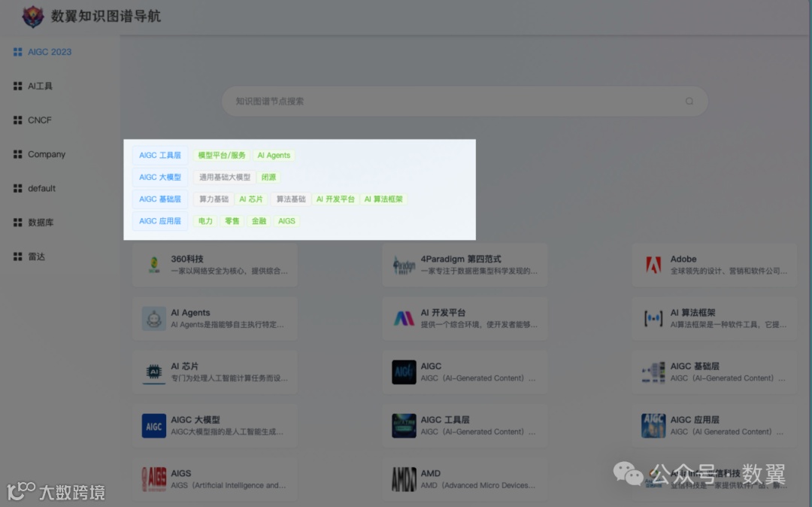Click the AI Agents robot icon
The width and height of the screenshot is (812, 507).
coord(154,318)
